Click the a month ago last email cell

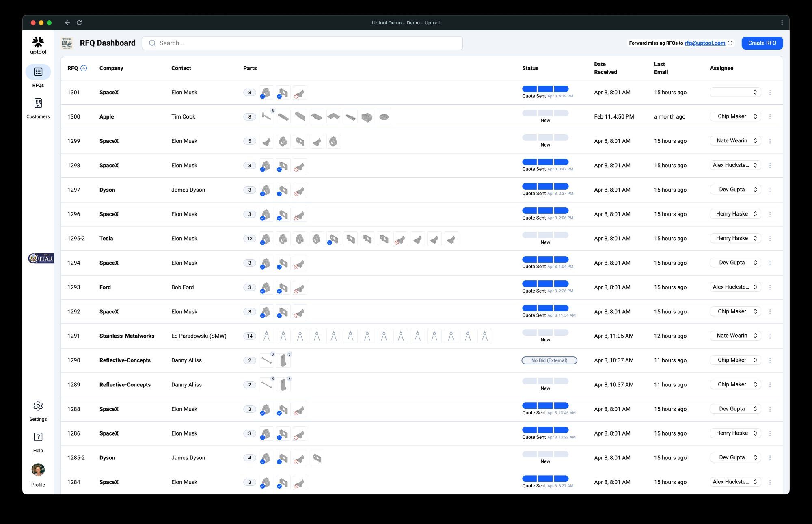(669, 117)
